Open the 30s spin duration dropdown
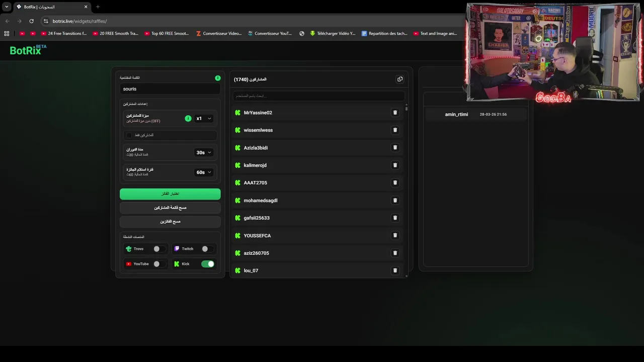The width and height of the screenshot is (644, 362). tap(204, 152)
